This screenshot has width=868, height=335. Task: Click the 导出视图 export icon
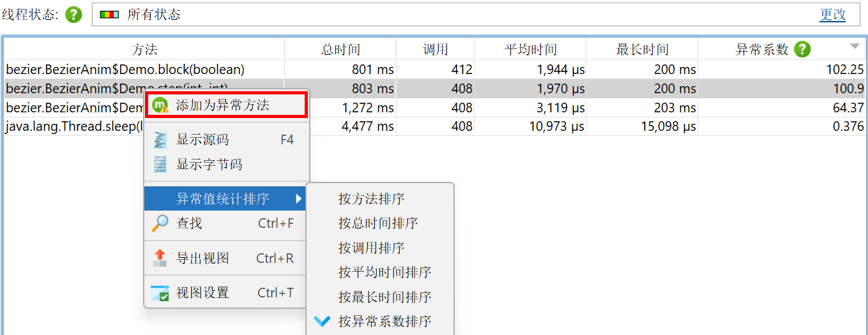click(160, 258)
